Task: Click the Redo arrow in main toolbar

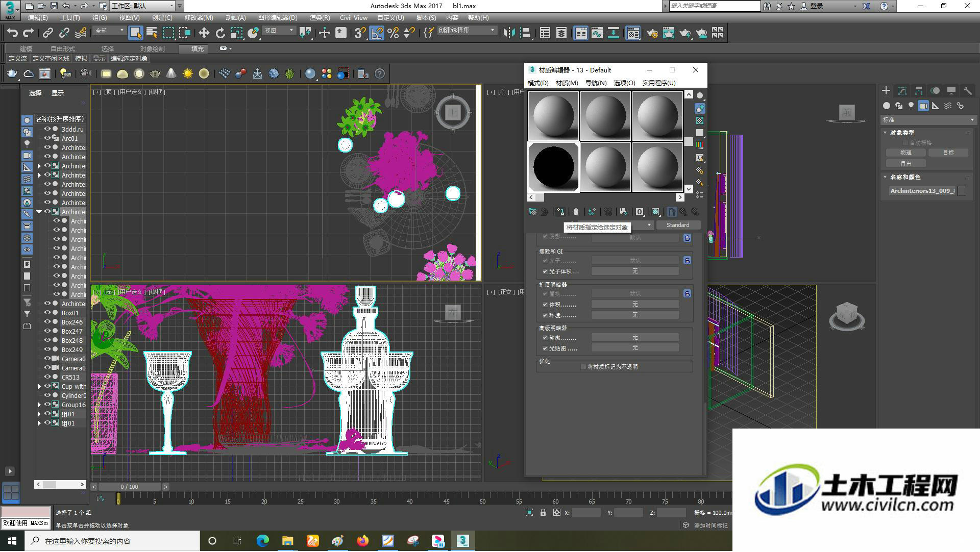Action: click(x=29, y=33)
